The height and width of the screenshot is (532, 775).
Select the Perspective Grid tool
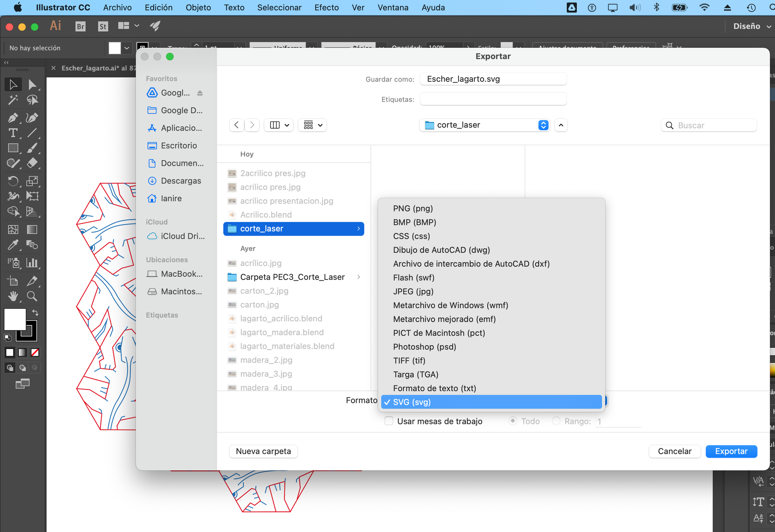pyautogui.click(x=32, y=211)
